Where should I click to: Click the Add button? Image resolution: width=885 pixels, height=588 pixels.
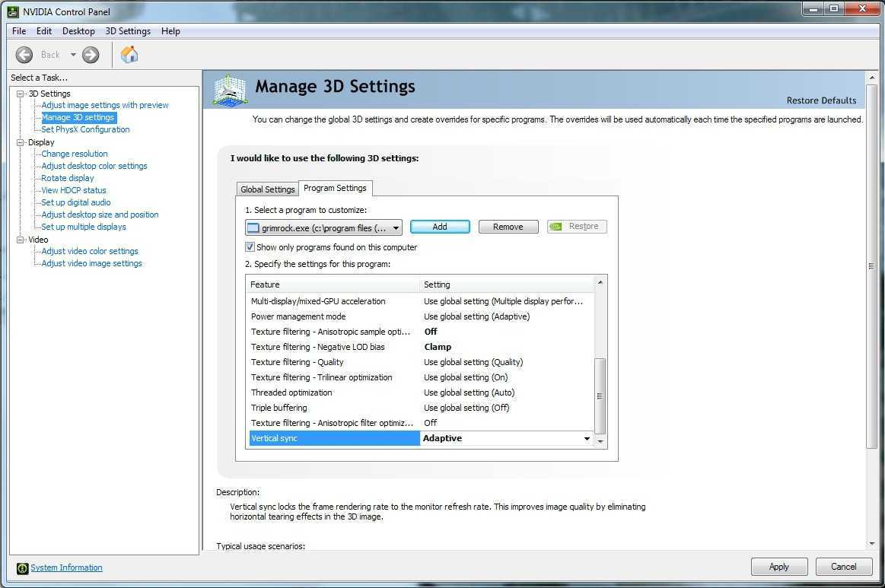coord(440,226)
